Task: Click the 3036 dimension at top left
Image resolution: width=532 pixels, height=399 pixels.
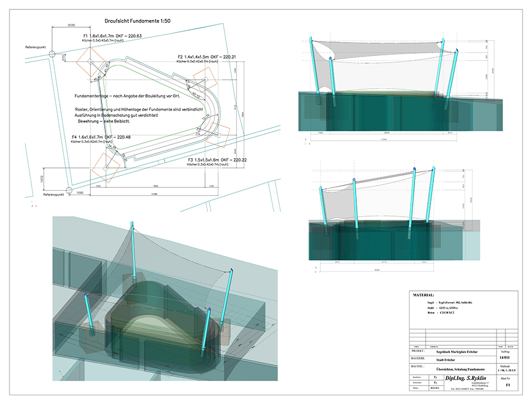Action: click(x=70, y=25)
